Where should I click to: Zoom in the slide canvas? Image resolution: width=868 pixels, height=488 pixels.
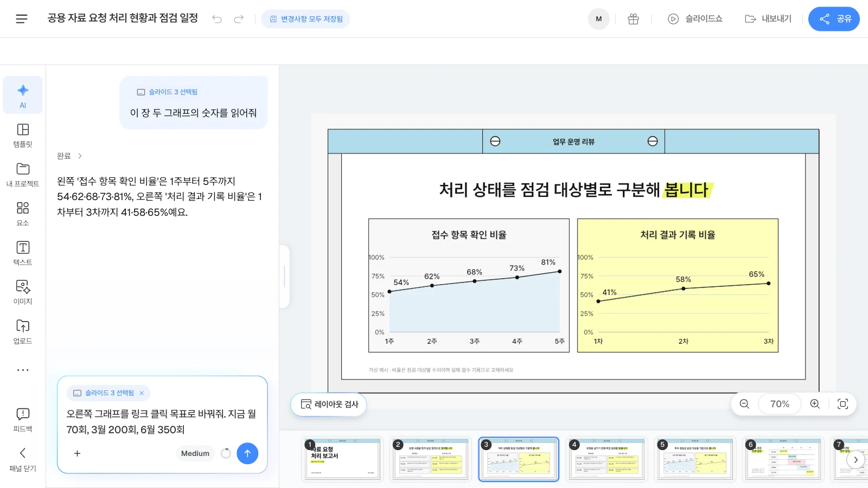(x=815, y=404)
